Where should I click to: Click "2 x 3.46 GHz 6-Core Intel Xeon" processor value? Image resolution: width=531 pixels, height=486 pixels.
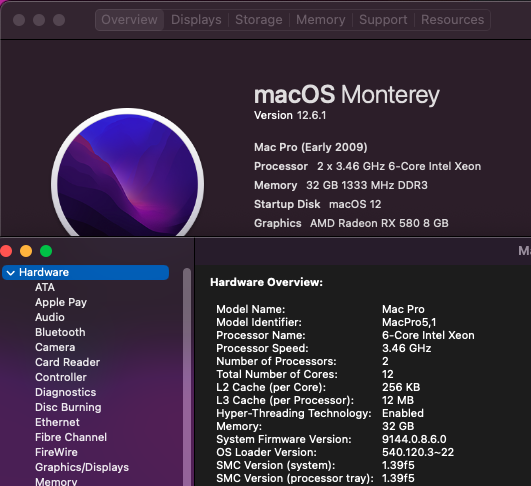pos(399,166)
